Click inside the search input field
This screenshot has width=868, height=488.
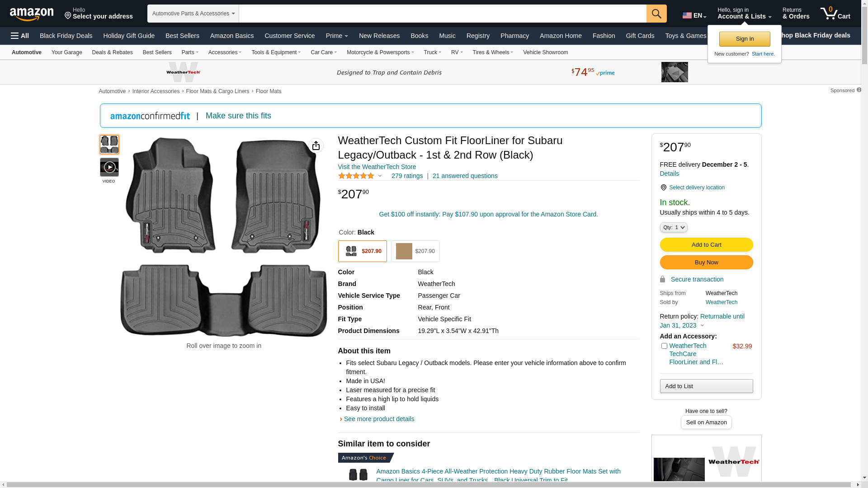click(x=442, y=14)
